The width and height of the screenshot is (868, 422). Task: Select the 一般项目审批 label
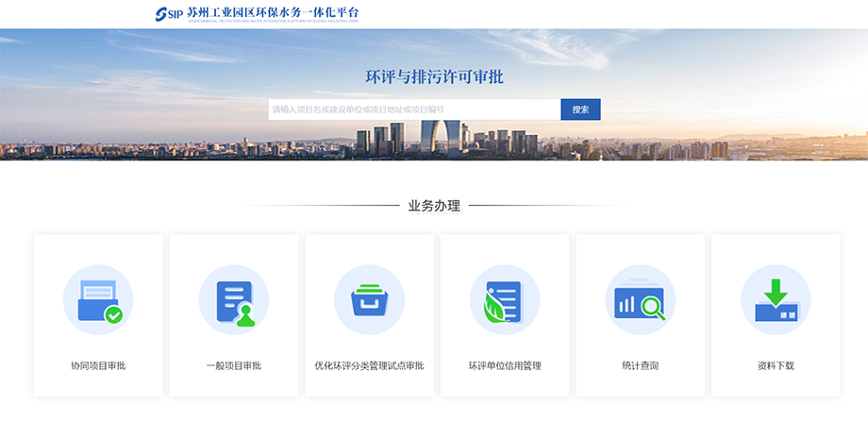pyautogui.click(x=233, y=365)
